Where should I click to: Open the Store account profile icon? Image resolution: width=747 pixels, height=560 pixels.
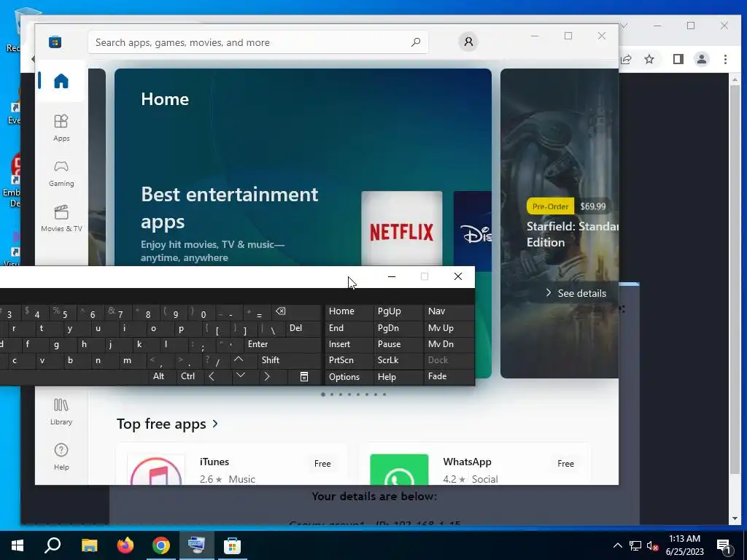coord(468,42)
